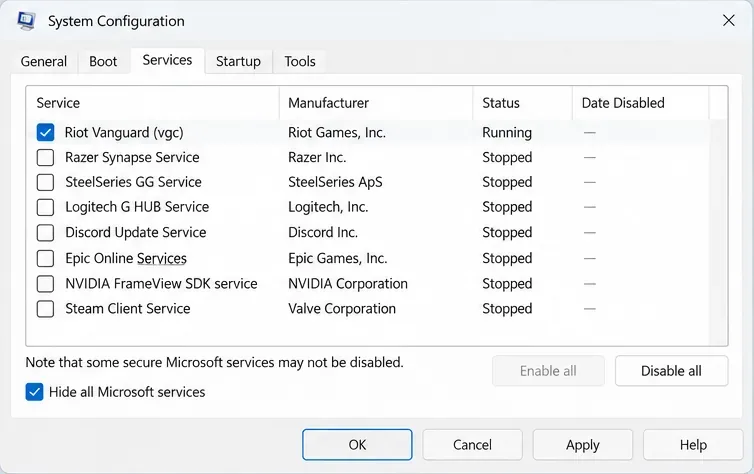This screenshot has width=754, height=474.
Task: Click the Apply button
Action: [x=582, y=445]
